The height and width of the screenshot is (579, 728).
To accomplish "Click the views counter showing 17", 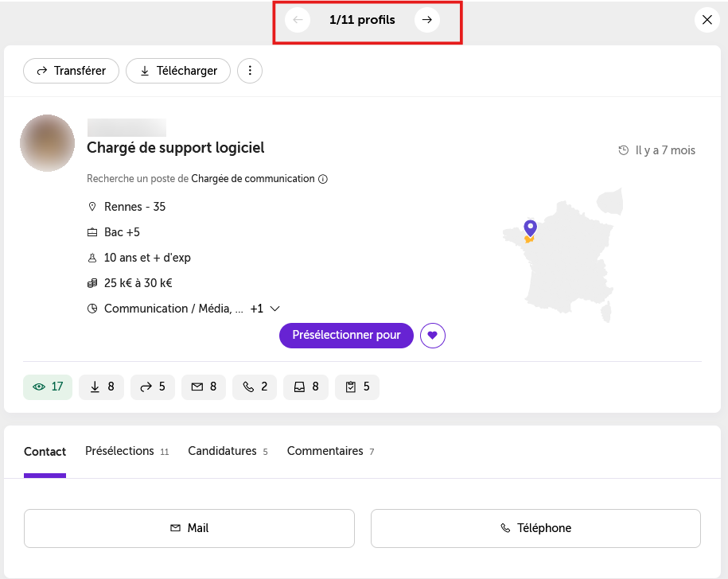I will point(48,387).
